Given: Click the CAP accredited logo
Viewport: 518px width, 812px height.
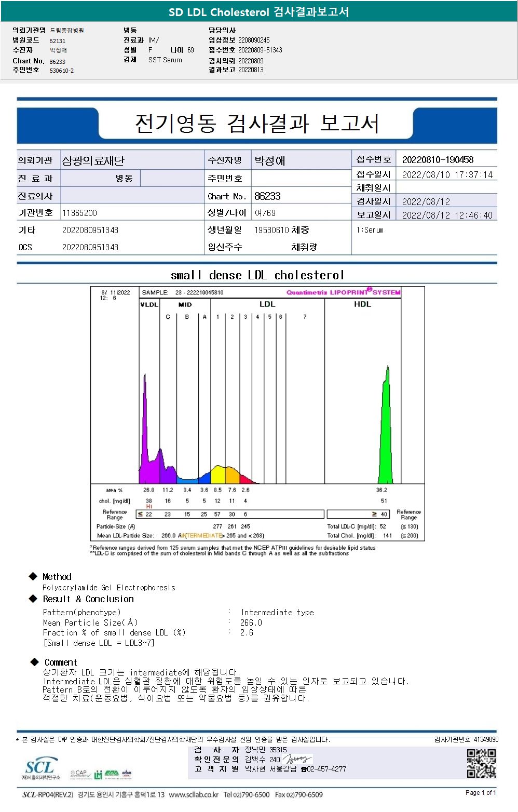Looking at the screenshot, I should [x=80, y=774].
